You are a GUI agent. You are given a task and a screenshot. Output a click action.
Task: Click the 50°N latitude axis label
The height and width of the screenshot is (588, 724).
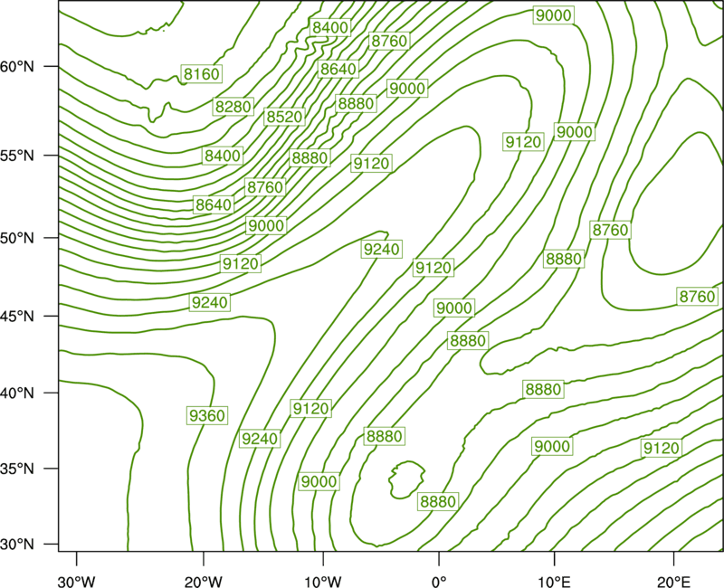[x=17, y=238]
